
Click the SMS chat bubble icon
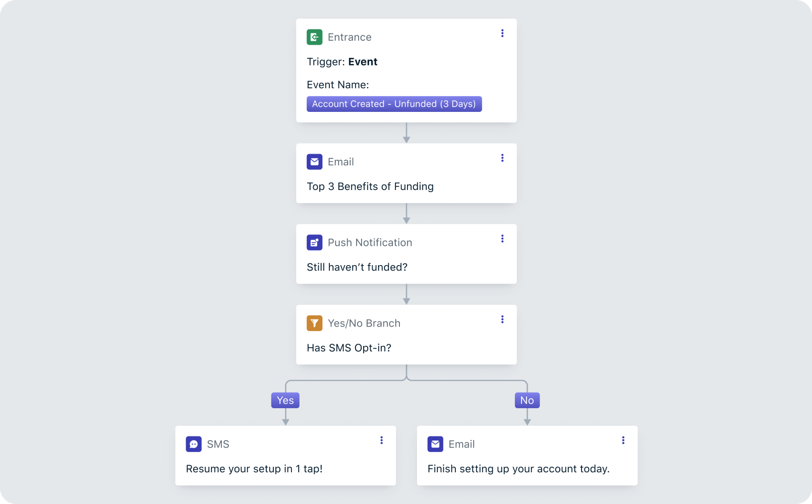point(194,444)
